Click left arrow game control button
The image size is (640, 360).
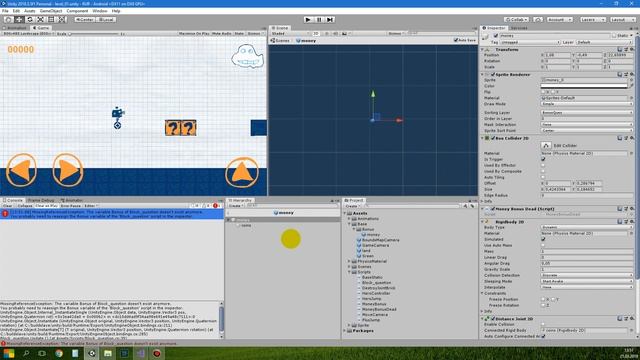pos(21,170)
